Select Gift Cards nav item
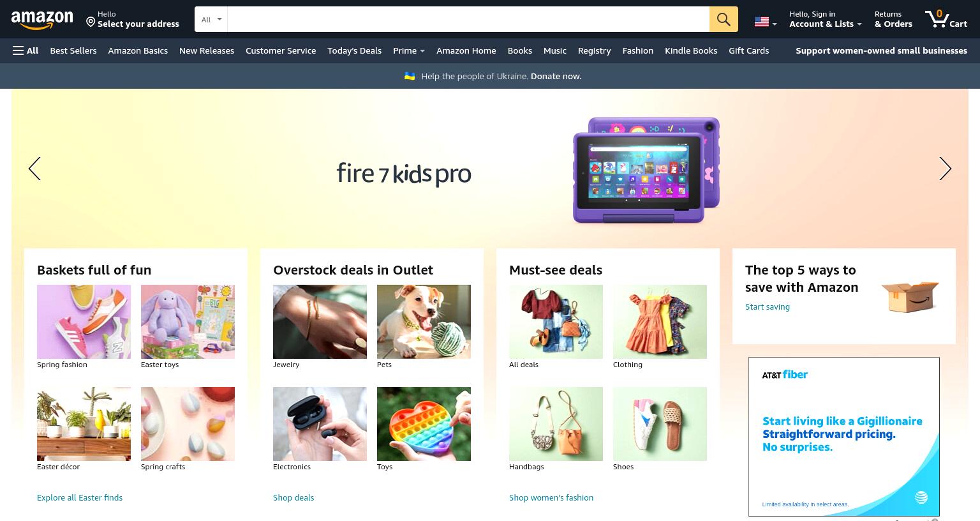 pyautogui.click(x=748, y=50)
